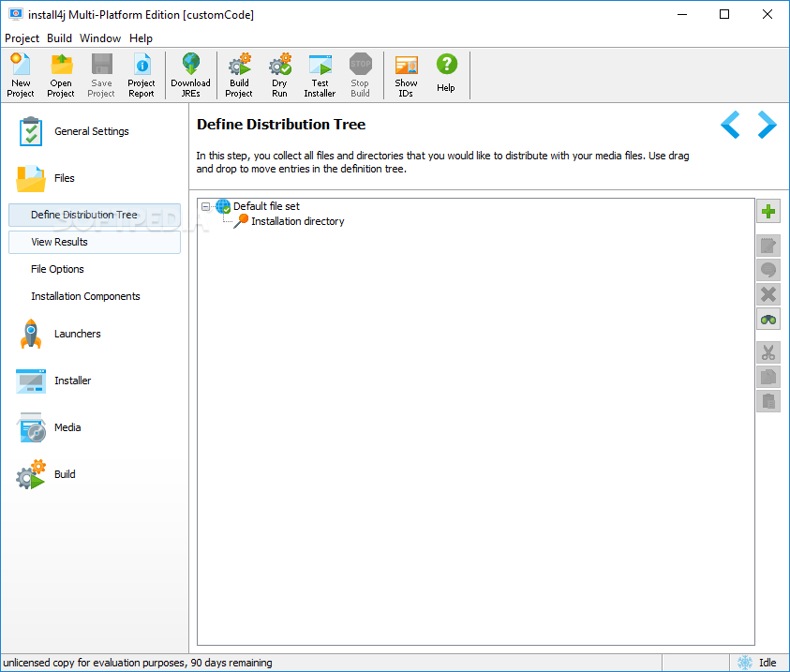
Task: Open the Project menu
Action: 22,38
